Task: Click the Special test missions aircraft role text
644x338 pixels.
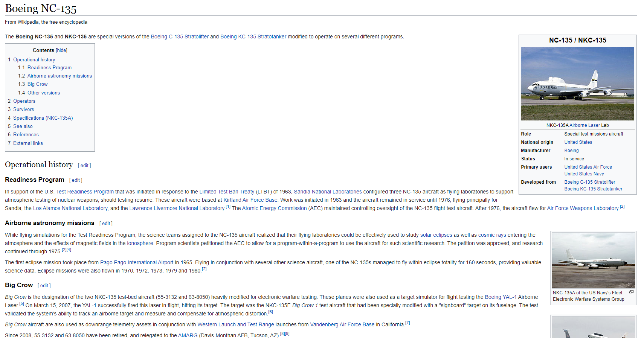Action: click(594, 134)
